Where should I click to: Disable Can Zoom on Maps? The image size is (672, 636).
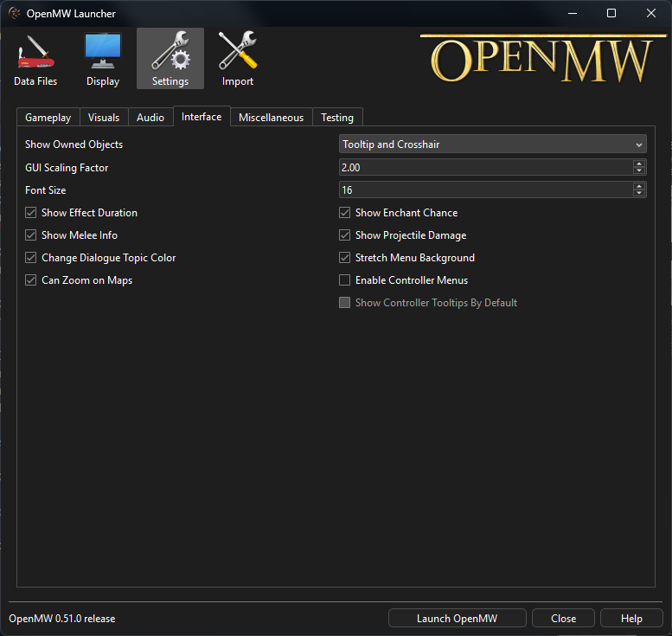30,280
